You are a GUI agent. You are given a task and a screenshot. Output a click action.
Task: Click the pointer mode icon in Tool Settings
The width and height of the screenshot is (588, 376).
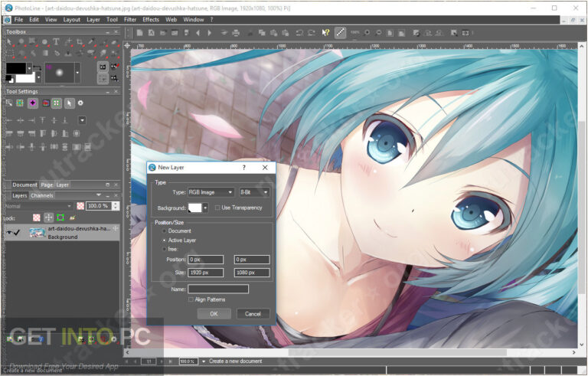(x=69, y=103)
